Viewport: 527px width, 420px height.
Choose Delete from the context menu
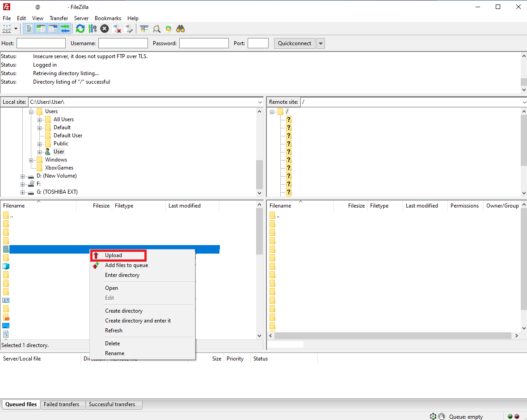point(143,344)
